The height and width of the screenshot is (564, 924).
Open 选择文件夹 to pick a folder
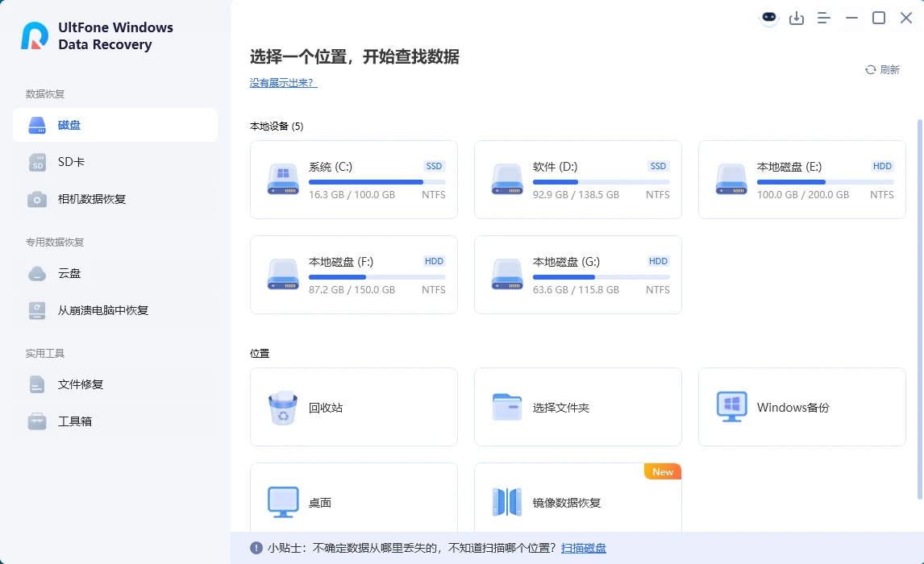[577, 407]
